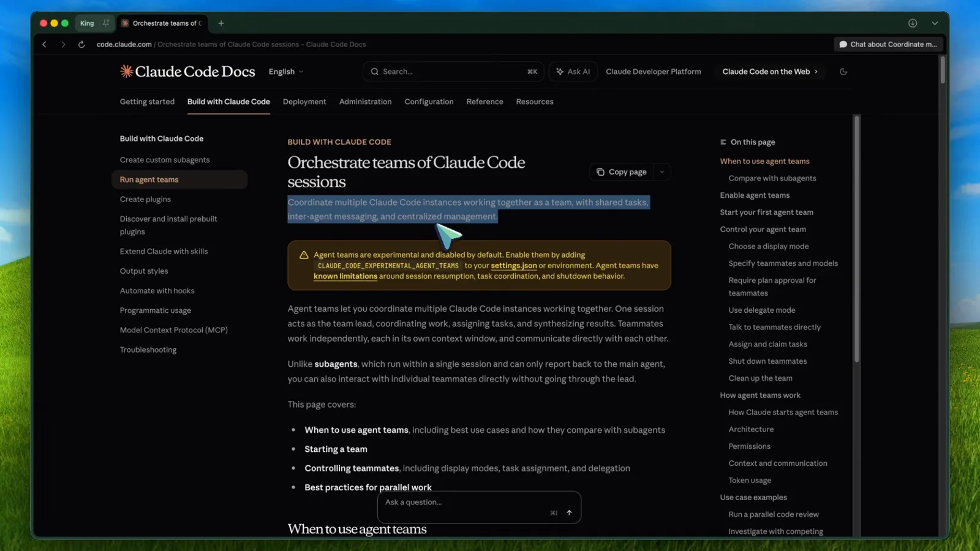980x551 pixels.
Task: Open Claude Code on the Web link
Action: pos(770,72)
